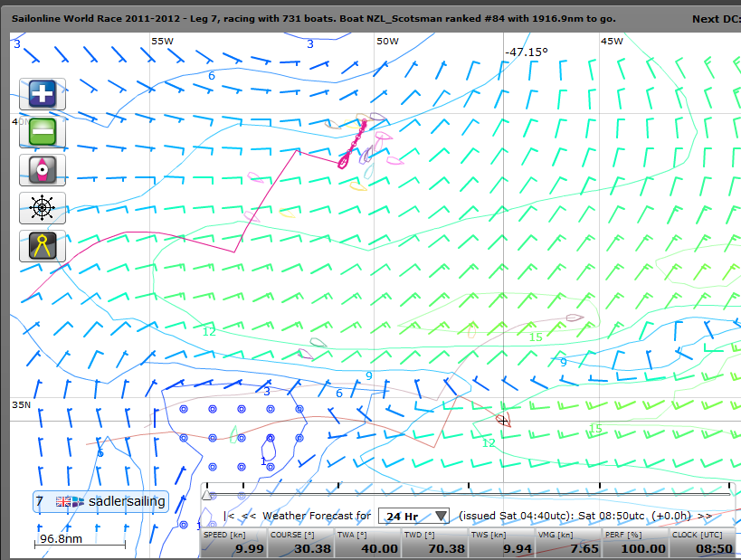Click the -47.15° longitude label
The height and width of the screenshot is (560, 741).
point(526,52)
